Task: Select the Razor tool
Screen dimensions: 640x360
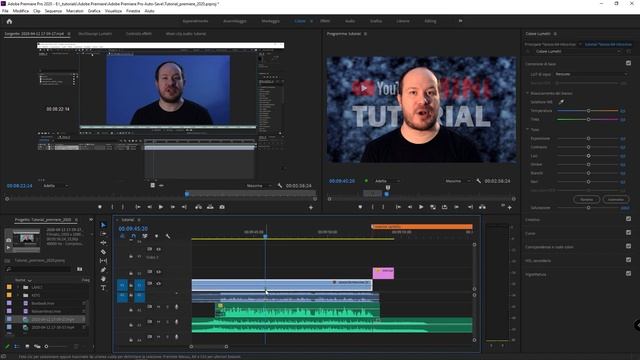Action: pyautogui.click(x=103, y=252)
